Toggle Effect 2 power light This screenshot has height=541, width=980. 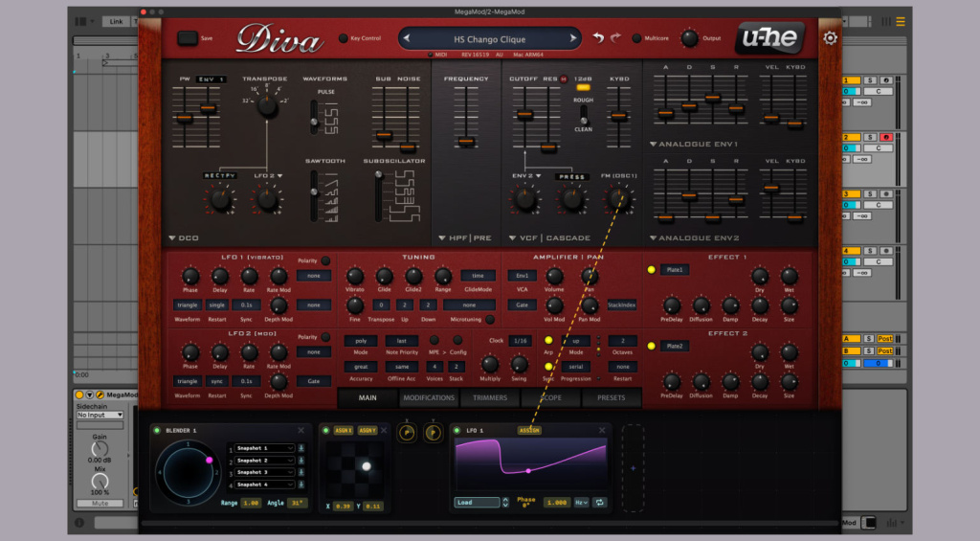pyautogui.click(x=651, y=346)
